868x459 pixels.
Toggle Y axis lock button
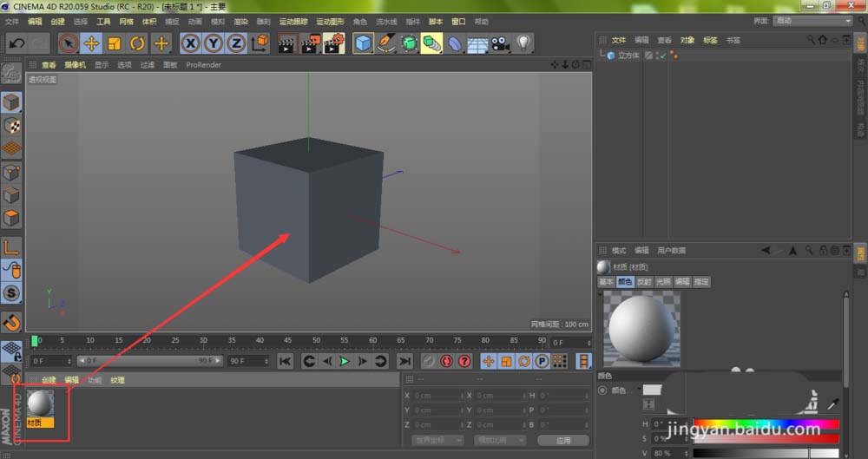(213, 43)
